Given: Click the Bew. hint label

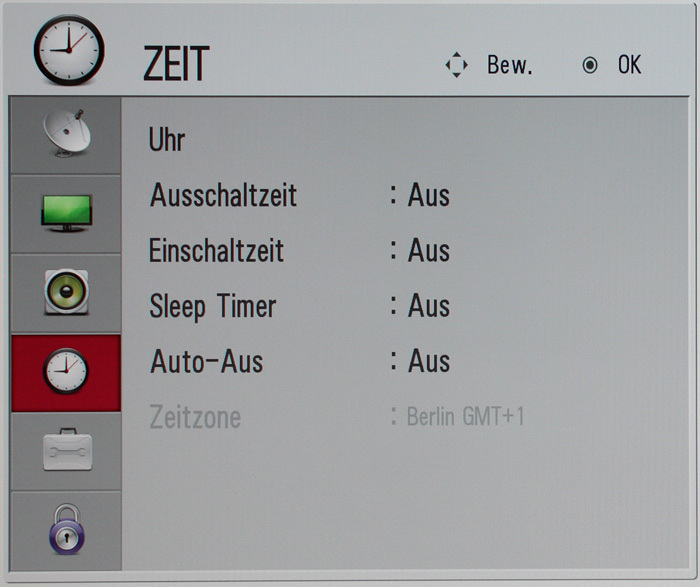Looking at the screenshot, I should pyautogui.click(x=510, y=65).
